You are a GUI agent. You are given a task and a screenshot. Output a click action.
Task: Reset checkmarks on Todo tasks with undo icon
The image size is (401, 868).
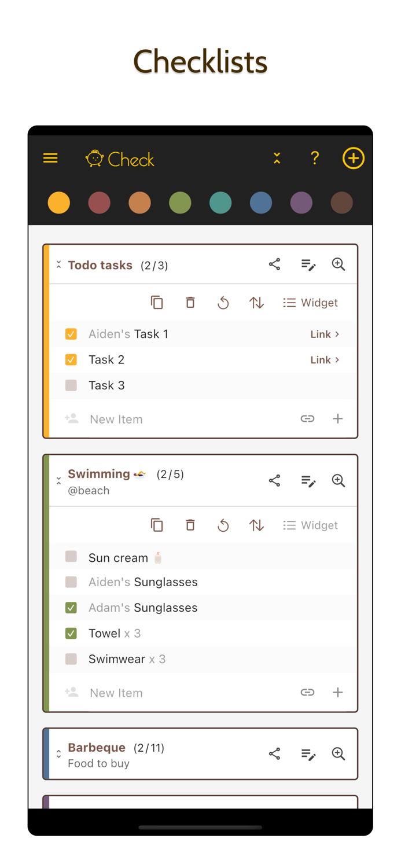(x=223, y=302)
